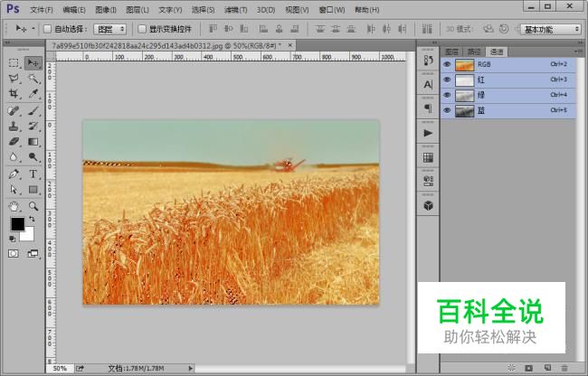Delete current channel trash button
The image size is (588, 376).
(564, 368)
